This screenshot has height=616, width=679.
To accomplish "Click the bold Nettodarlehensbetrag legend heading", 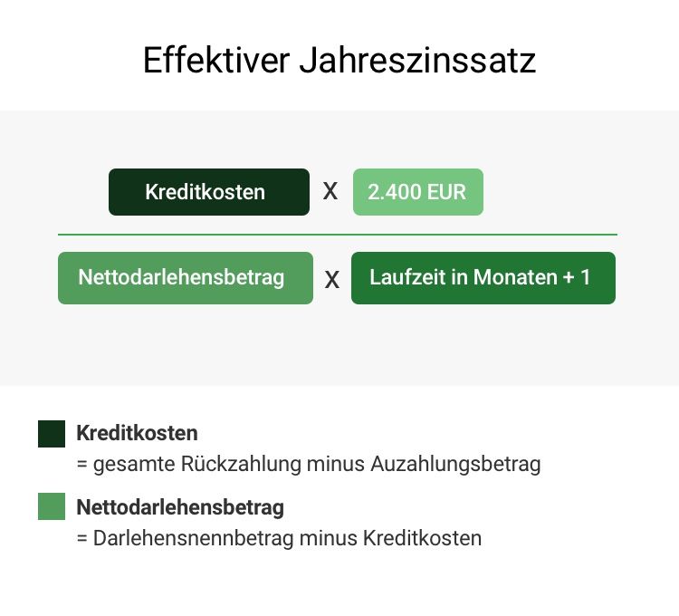I will [180, 507].
